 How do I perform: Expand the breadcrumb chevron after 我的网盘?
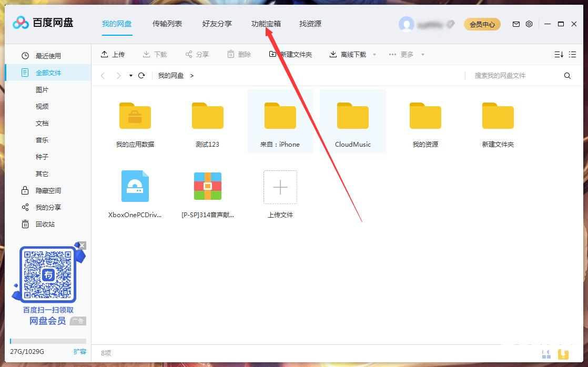(191, 76)
